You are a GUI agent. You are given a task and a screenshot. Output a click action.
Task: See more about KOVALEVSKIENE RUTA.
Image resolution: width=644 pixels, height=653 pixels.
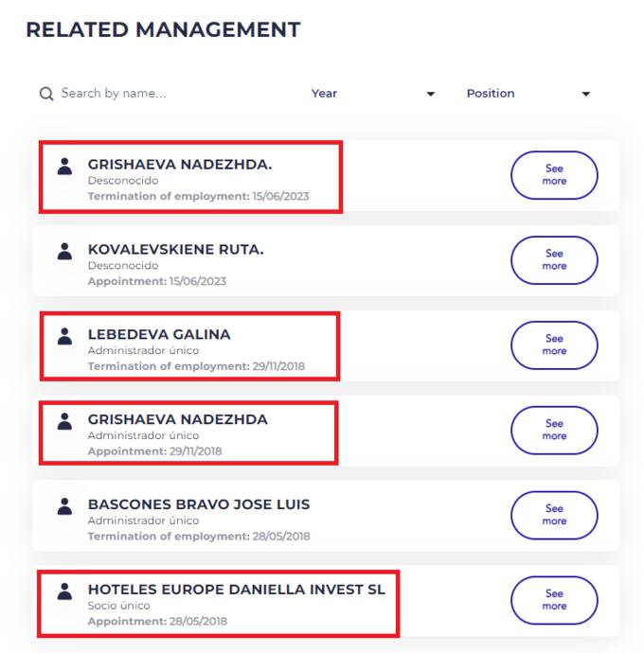click(x=554, y=260)
